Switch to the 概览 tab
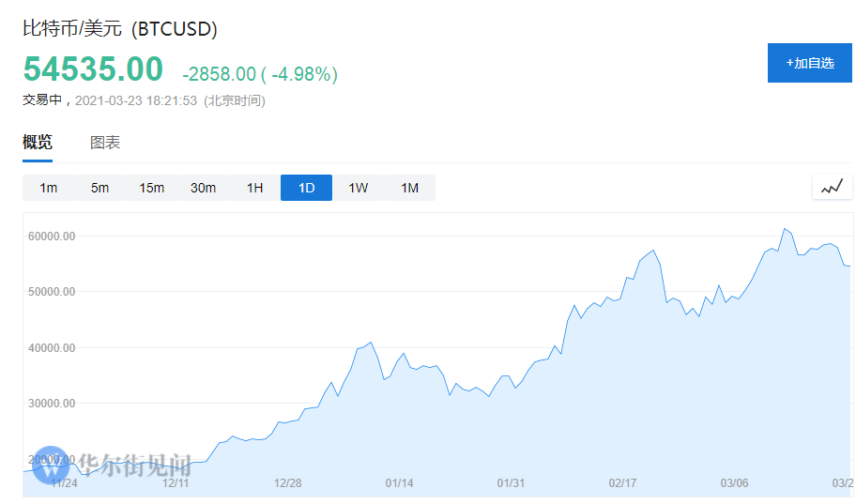This screenshot has height=504, width=856. pyautogui.click(x=38, y=143)
